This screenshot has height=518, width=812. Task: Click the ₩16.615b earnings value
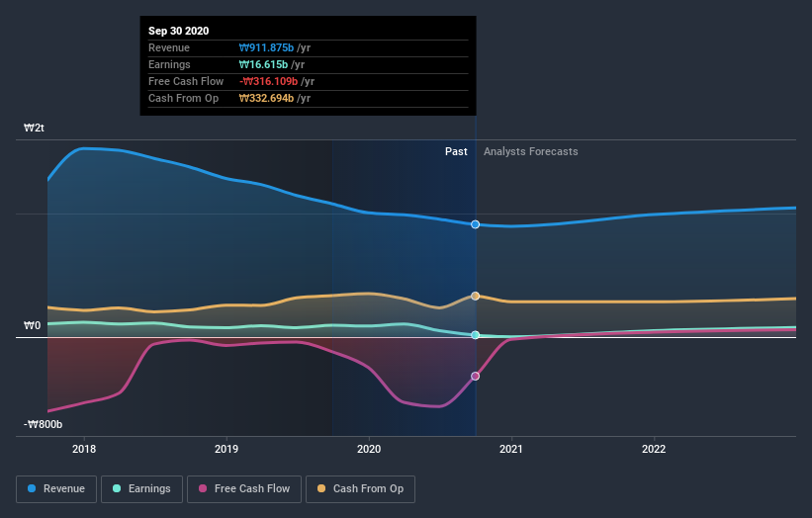point(263,64)
